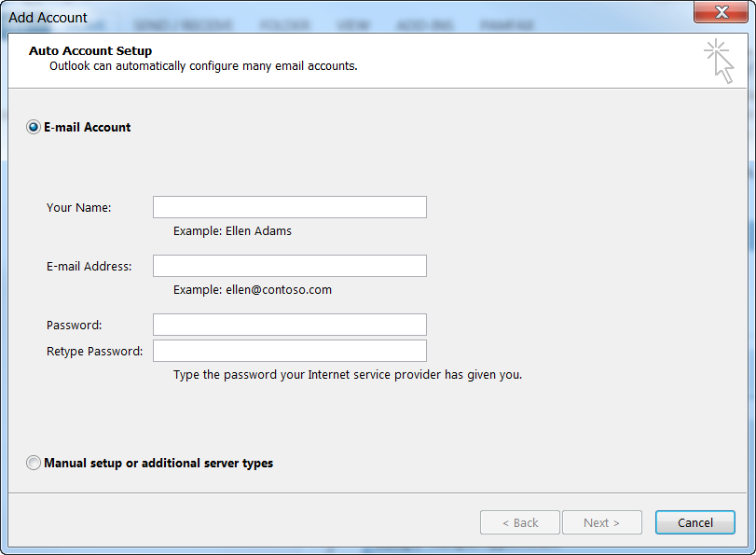Click the Auto Account Setup heading
This screenshot has height=555, width=756.
(90, 51)
